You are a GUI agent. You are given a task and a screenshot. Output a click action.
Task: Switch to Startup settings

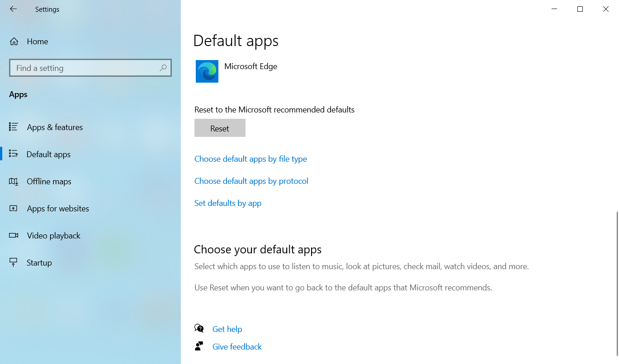[x=39, y=263]
